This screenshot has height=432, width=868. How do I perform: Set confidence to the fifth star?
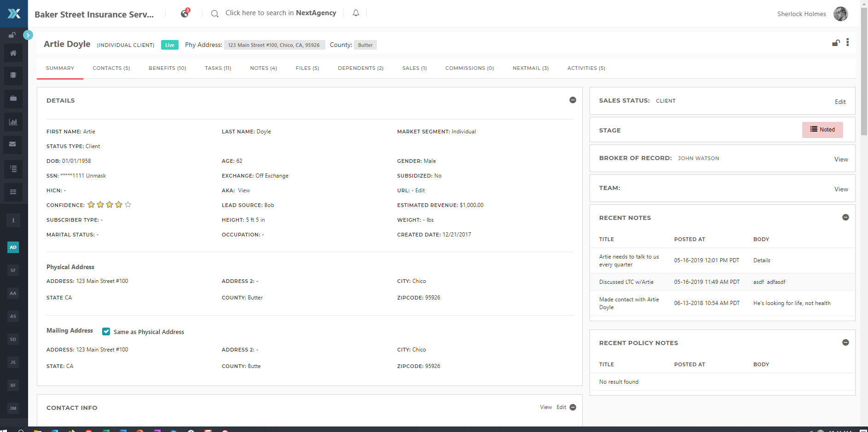pyautogui.click(x=128, y=205)
